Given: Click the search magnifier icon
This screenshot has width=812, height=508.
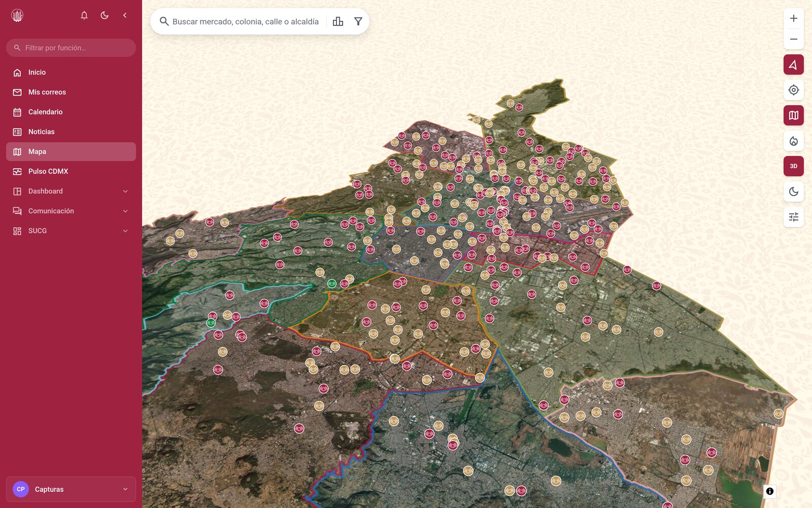Looking at the screenshot, I should (x=164, y=21).
